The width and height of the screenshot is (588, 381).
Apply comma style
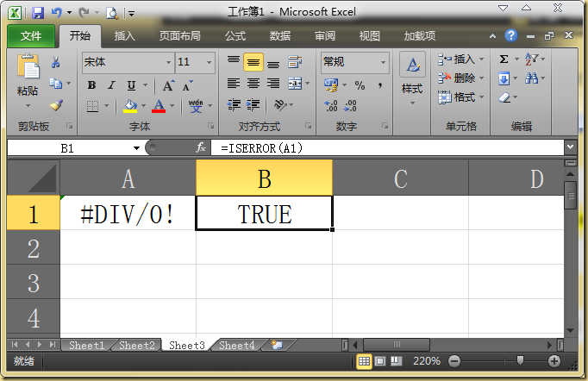click(x=380, y=86)
